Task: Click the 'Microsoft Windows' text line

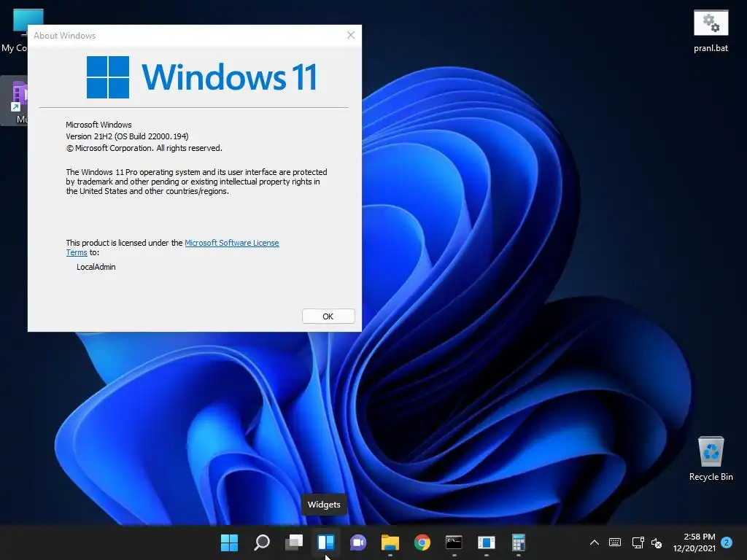Action: coord(98,125)
